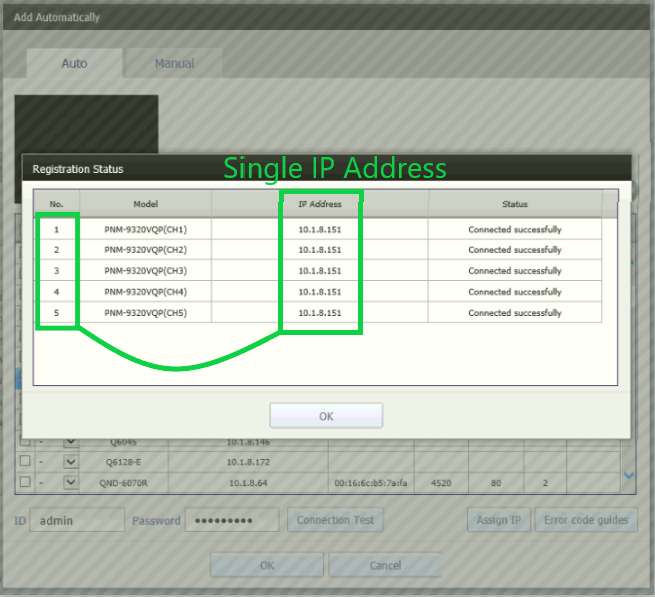Click the IP 10.1.8.172 cell
The image size is (655, 597).
click(x=248, y=462)
